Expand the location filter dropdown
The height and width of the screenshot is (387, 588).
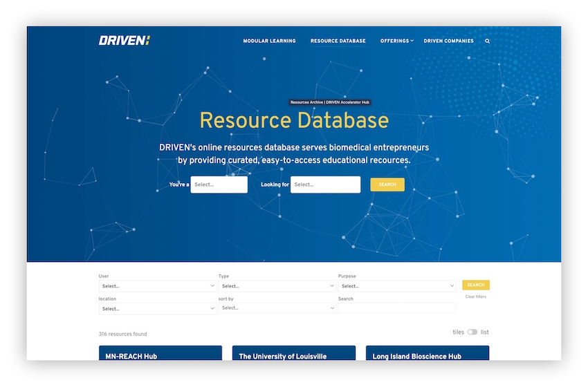point(158,309)
